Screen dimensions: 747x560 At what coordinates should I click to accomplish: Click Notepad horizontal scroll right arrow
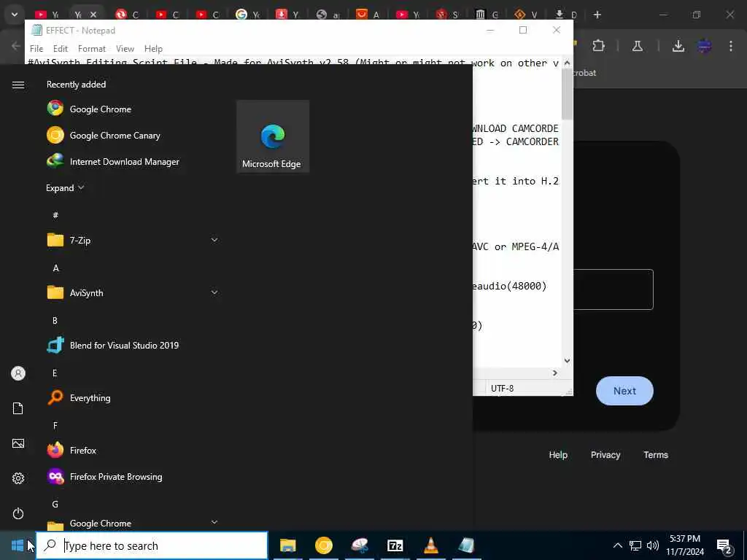point(555,373)
